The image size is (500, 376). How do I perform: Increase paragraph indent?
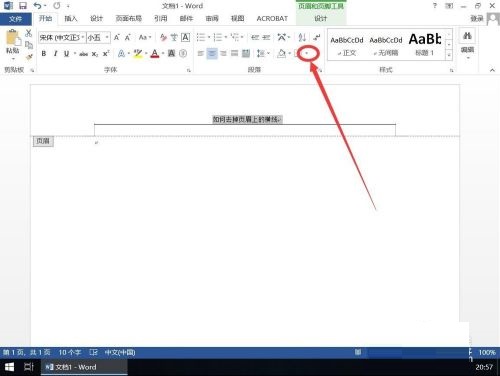tap(266, 37)
